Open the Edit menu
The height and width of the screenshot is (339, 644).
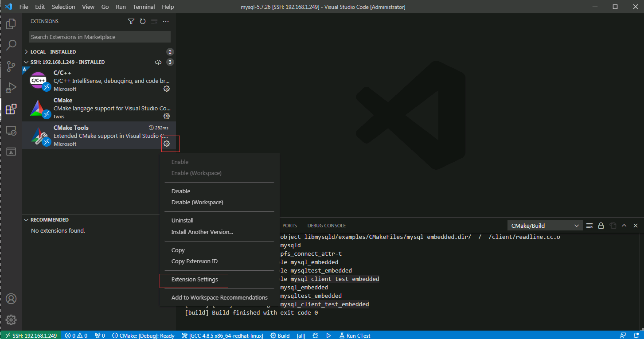40,7
